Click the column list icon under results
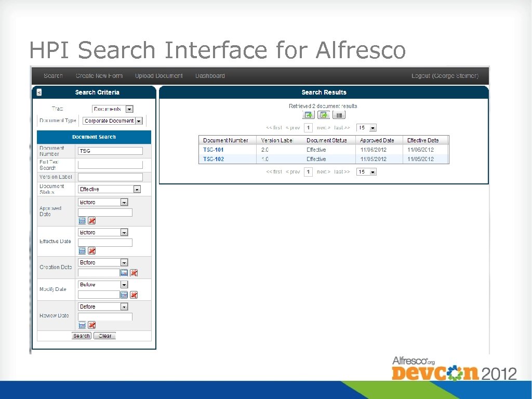The width and height of the screenshot is (532, 399). 339,115
